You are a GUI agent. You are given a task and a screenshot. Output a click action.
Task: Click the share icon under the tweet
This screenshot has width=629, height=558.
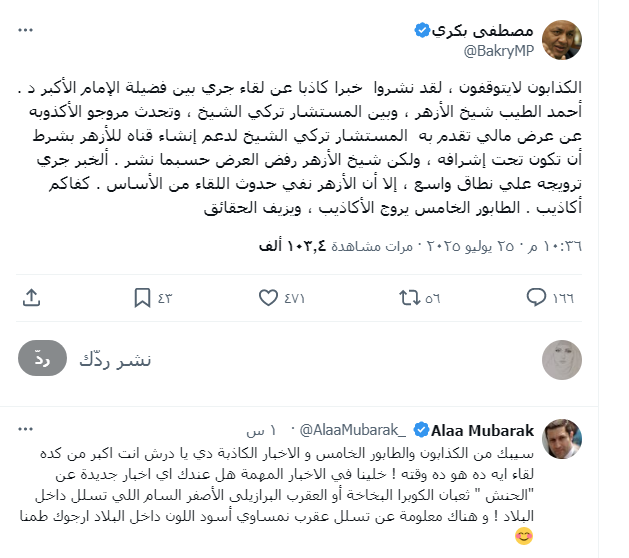point(31,297)
